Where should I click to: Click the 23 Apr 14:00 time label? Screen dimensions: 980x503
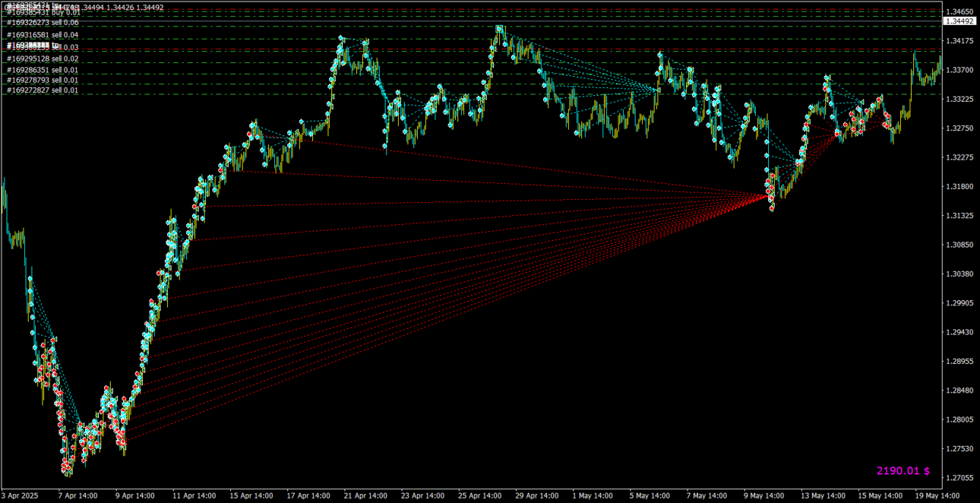tap(422, 496)
